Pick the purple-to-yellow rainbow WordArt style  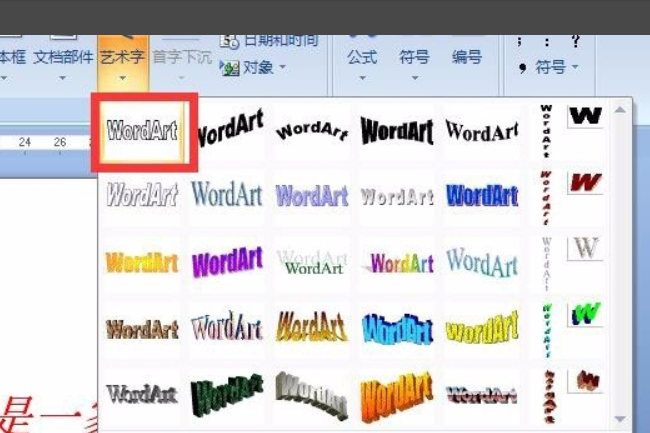tap(398, 263)
